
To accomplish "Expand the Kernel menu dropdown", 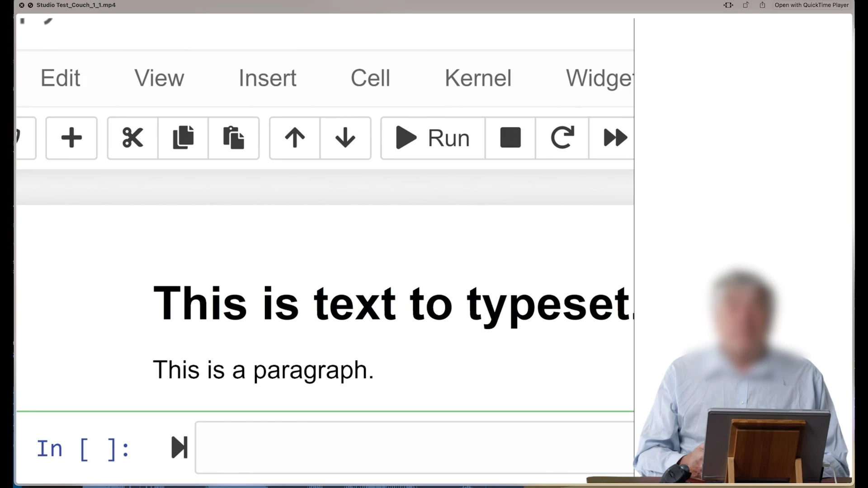I will 478,78.
